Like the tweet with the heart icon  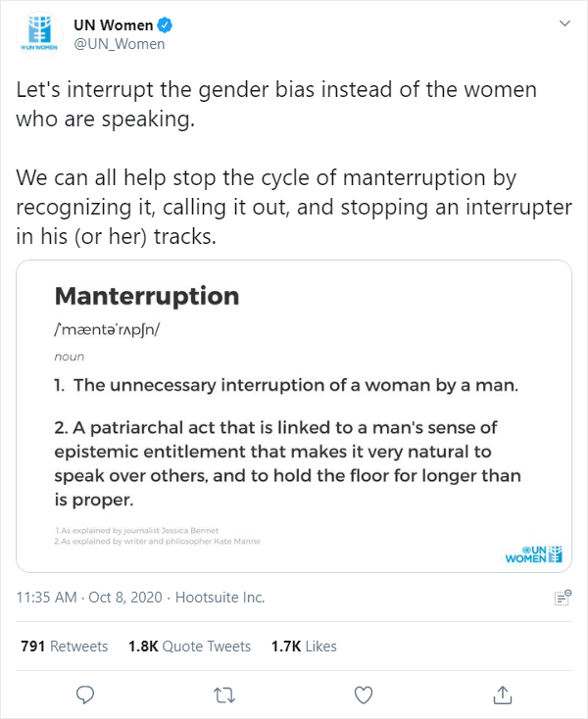364,695
